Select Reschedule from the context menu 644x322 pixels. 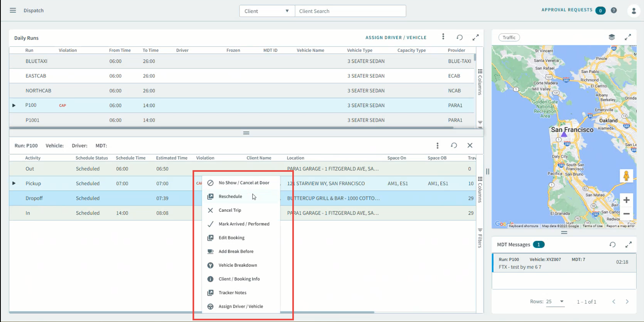[x=230, y=197]
